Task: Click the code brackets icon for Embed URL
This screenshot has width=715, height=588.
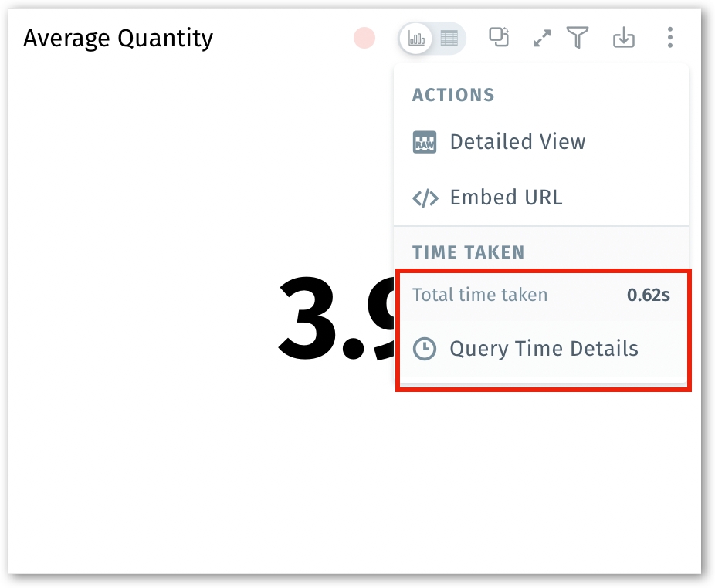Action: [425, 198]
